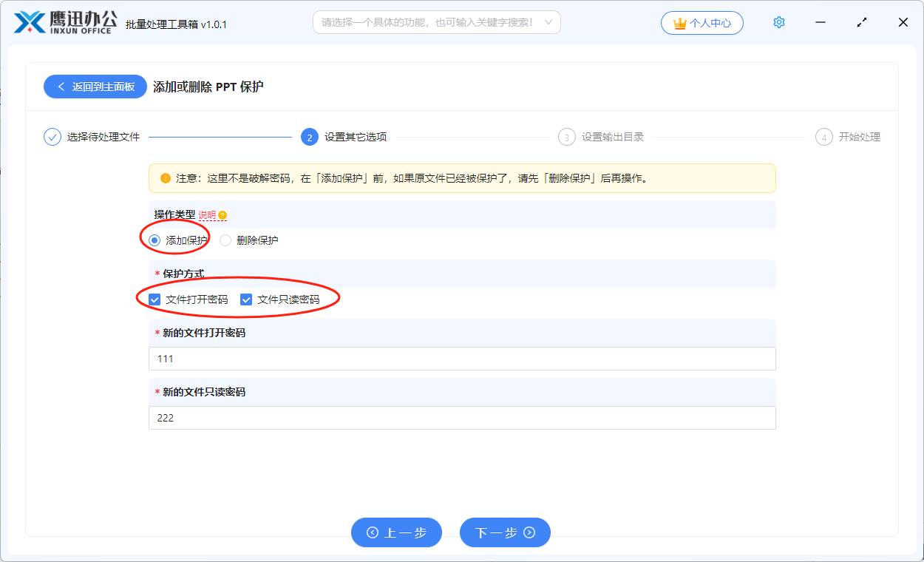
Task: Select the 删除保护 radio button
Action: coord(225,240)
